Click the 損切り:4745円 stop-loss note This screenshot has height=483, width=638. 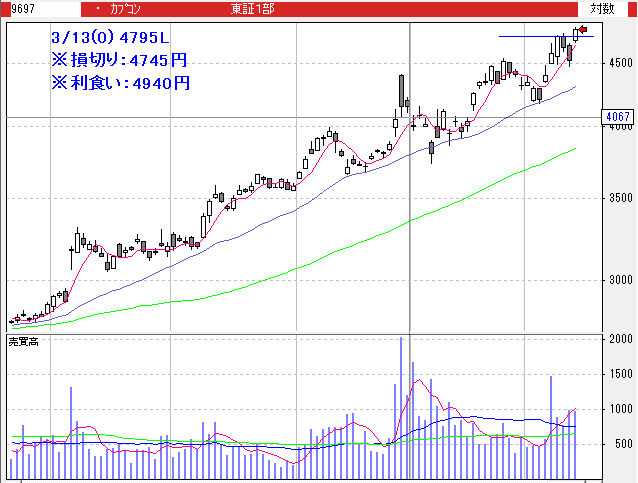(x=119, y=61)
